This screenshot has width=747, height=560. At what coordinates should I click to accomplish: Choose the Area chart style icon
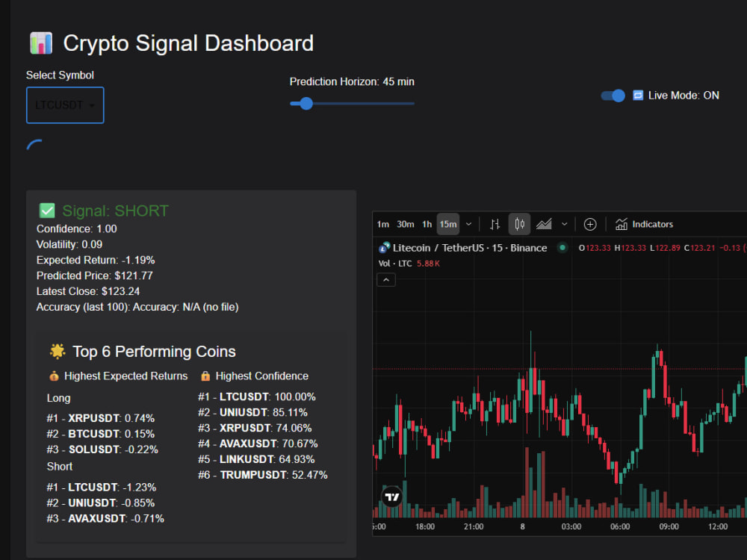(x=544, y=224)
